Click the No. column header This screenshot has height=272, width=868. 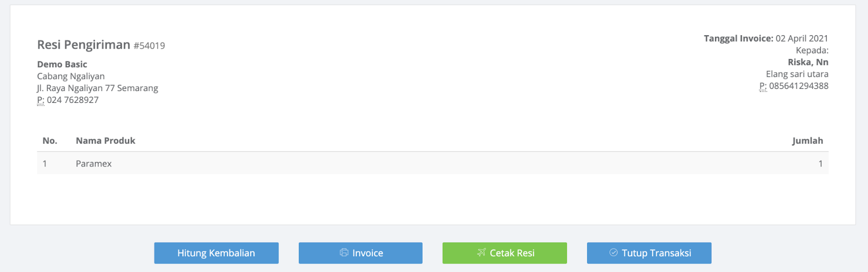[x=50, y=141]
